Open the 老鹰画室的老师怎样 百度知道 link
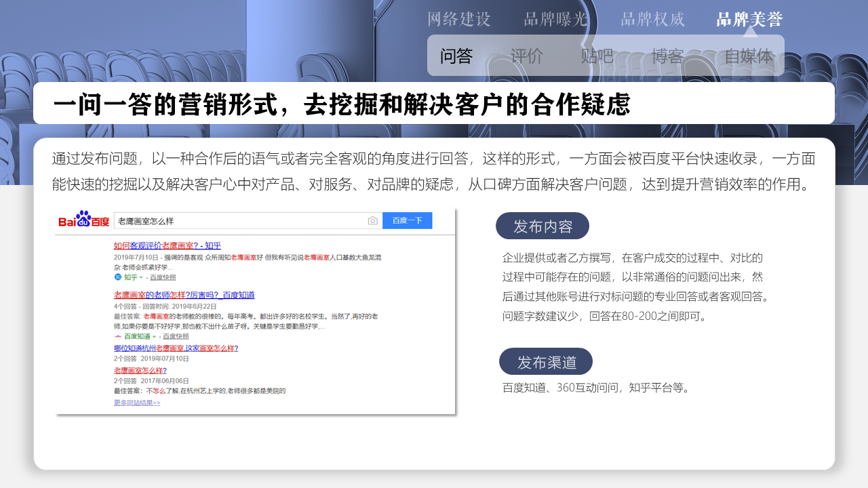This screenshot has width=868, height=488. [x=184, y=295]
